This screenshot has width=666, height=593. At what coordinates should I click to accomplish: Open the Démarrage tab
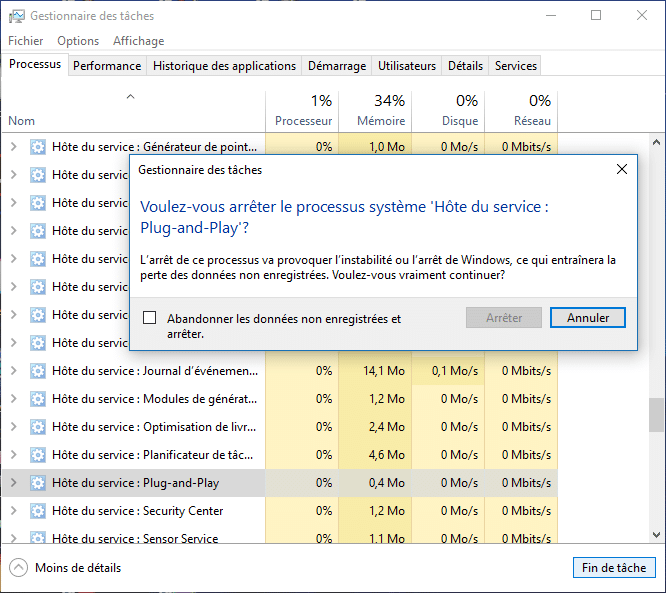coord(336,66)
